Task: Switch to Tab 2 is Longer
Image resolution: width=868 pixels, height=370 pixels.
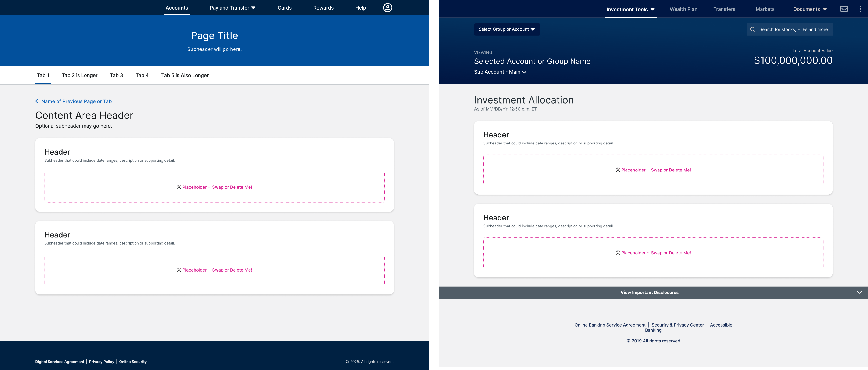Action: [79, 76]
